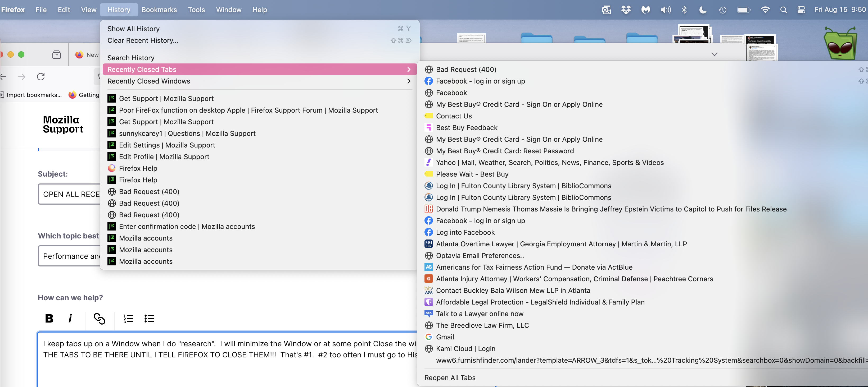
Task: Expand the Recently Closed Windows submenu
Action: [x=409, y=81]
